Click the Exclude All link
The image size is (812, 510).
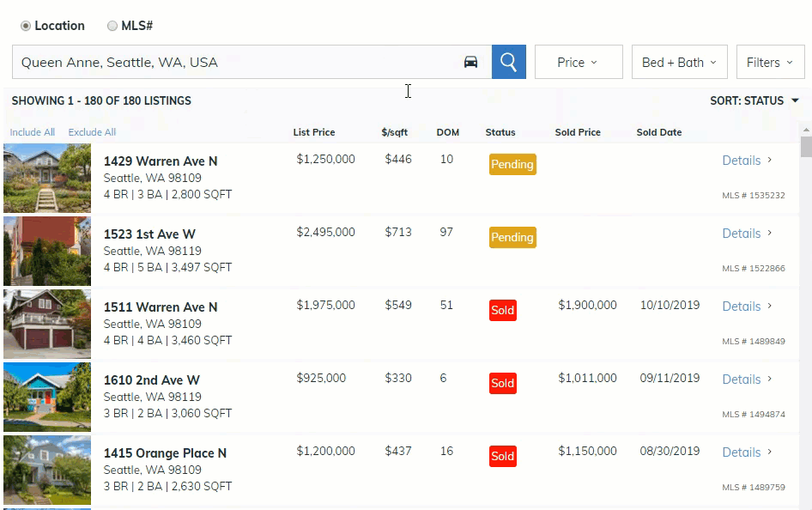[x=92, y=132]
